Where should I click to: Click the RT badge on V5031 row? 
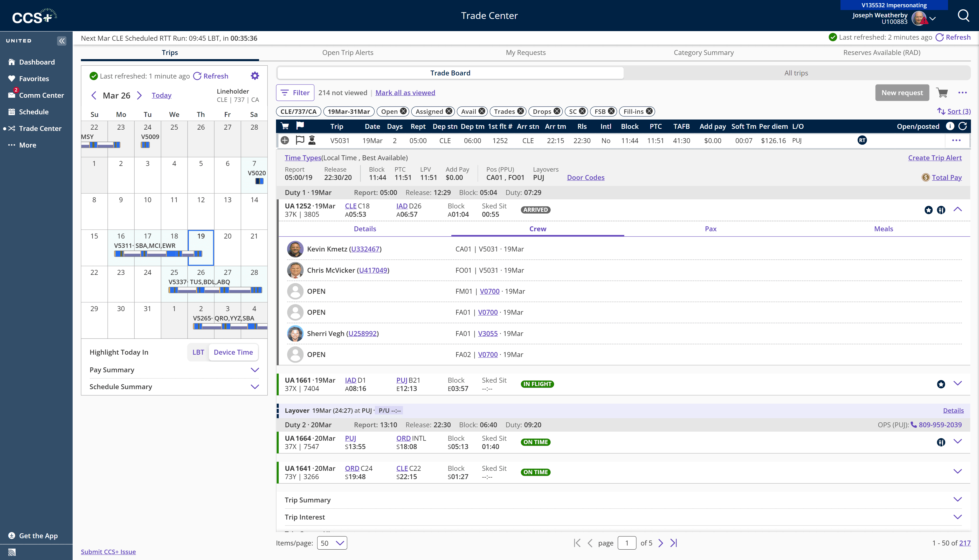(862, 140)
